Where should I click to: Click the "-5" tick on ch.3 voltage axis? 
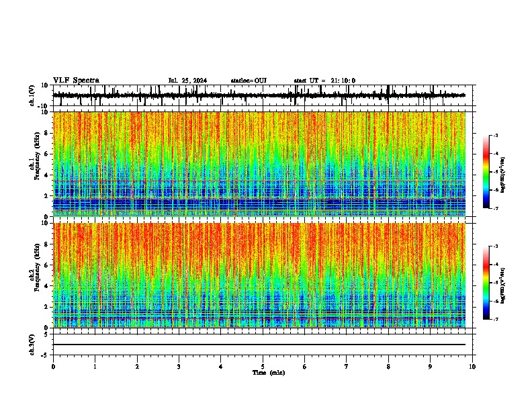[46, 355]
